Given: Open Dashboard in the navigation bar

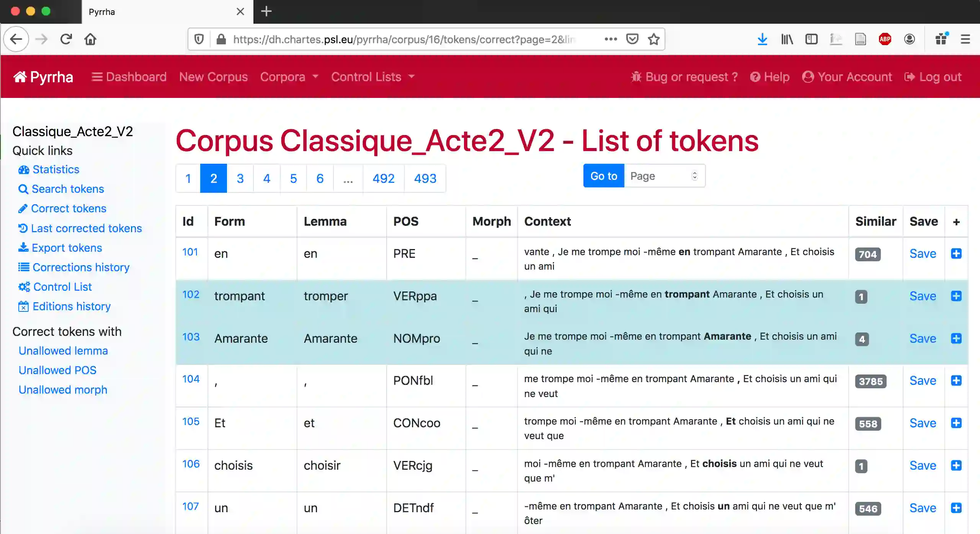Looking at the screenshot, I should point(129,77).
